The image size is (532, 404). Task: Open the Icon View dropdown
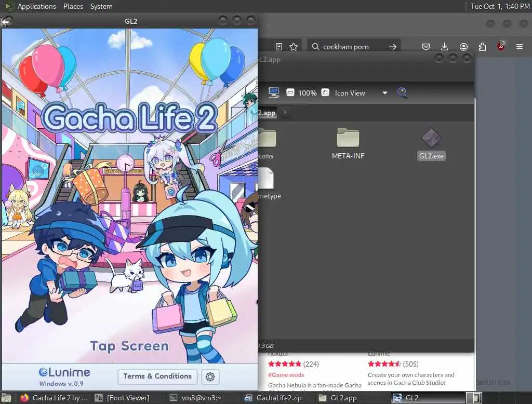click(361, 93)
